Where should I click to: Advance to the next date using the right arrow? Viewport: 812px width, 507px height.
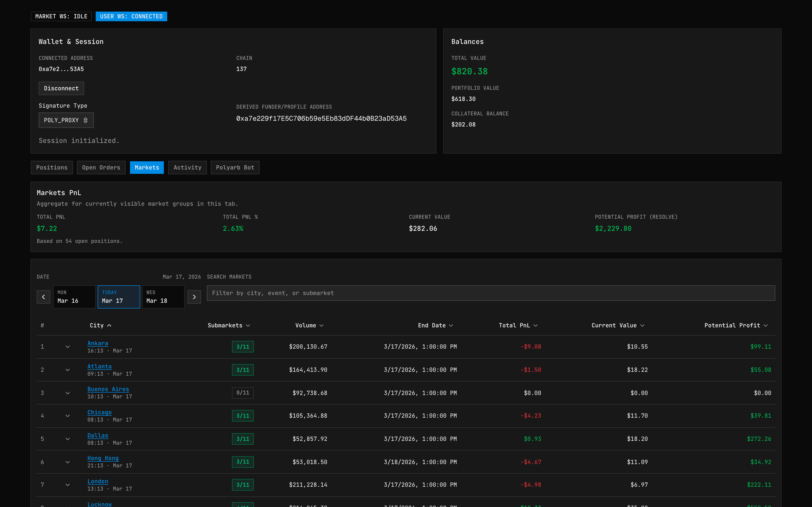(194, 297)
